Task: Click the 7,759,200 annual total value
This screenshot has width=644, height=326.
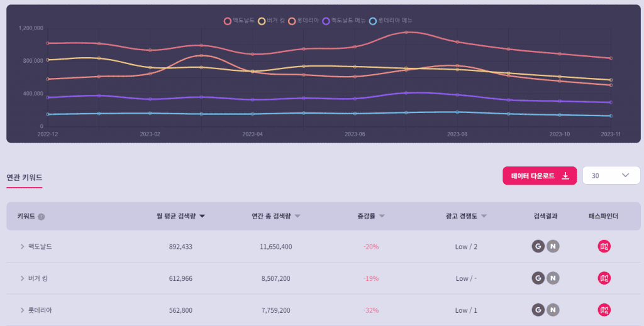Action: pyautogui.click(x=276, y=311)
